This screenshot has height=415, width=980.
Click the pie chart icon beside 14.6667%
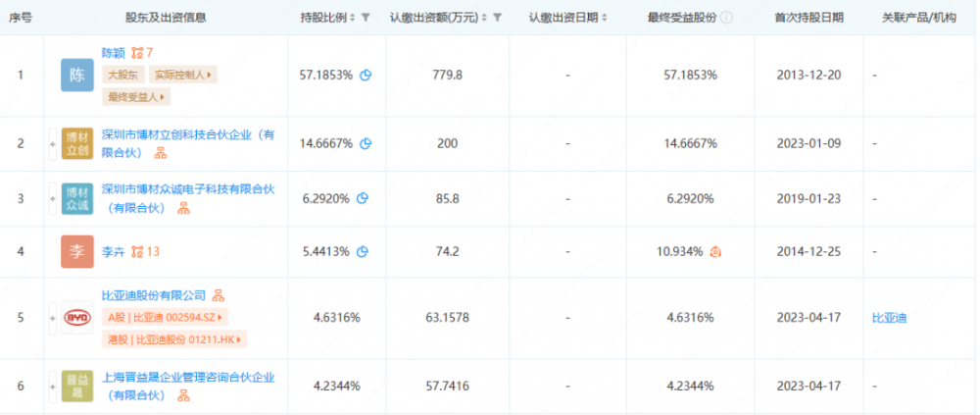pyautogui.click(x=365, y=143)
